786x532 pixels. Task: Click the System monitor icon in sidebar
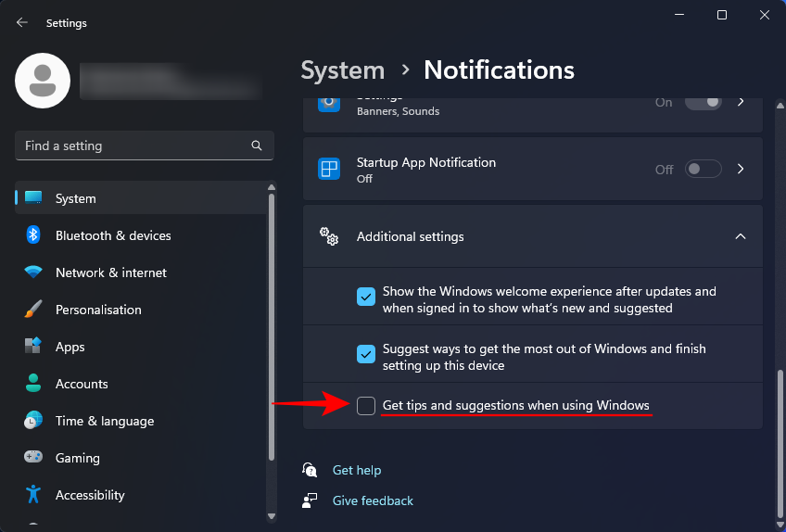tap(33, 197)
